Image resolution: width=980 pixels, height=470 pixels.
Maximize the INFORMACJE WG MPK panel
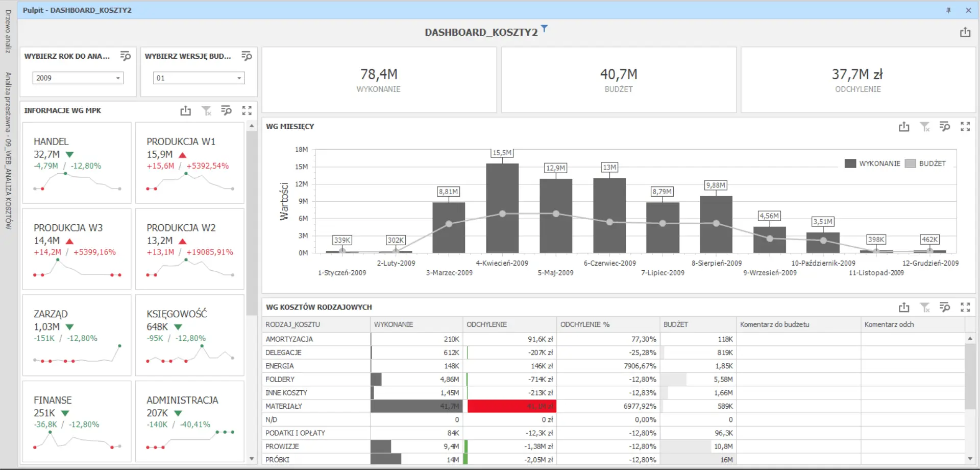coord(247,110)
